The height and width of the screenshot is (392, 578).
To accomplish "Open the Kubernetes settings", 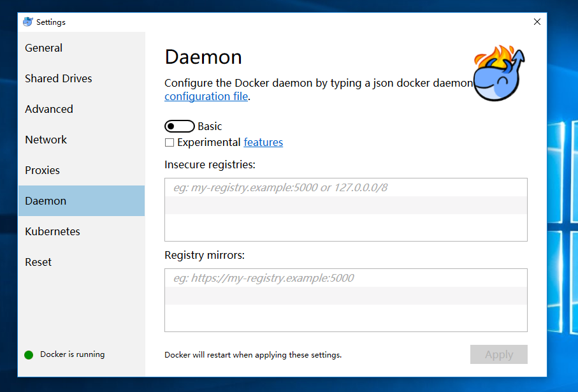I will (81, 231).
